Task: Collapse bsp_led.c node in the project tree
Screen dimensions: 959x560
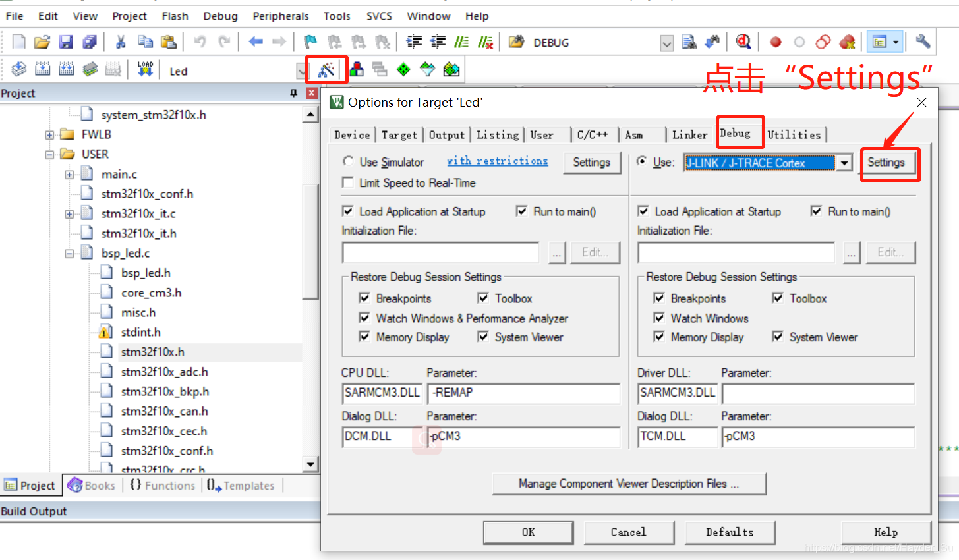Action: 69,254
